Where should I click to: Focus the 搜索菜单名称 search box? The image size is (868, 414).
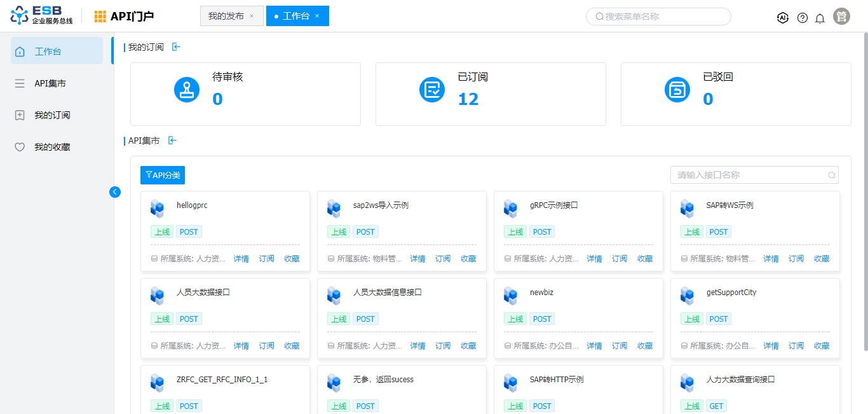click(661, 17)
